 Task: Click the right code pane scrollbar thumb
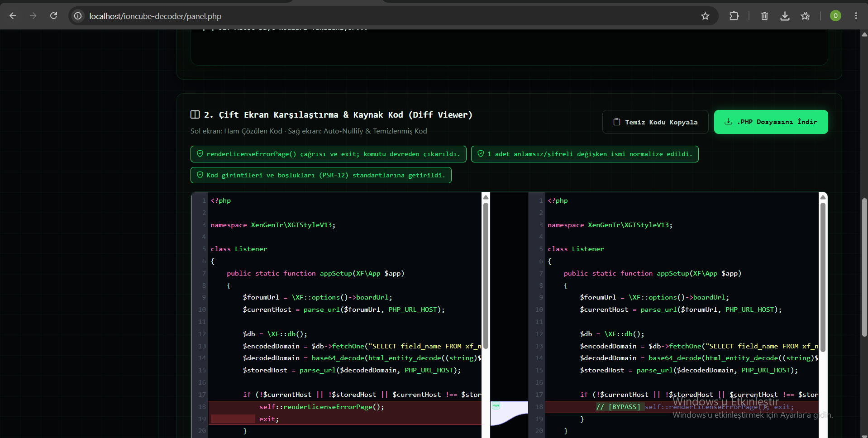click(823, 277)
